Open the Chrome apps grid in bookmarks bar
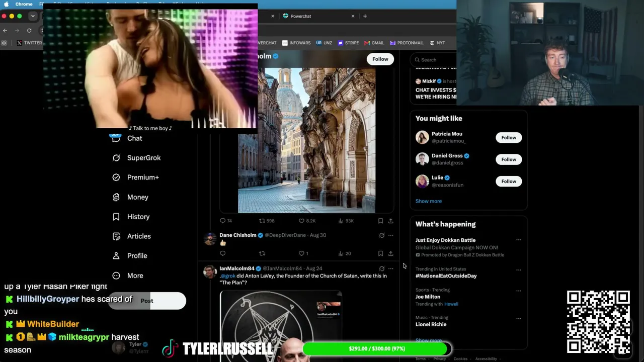 (x=5, y=43)
